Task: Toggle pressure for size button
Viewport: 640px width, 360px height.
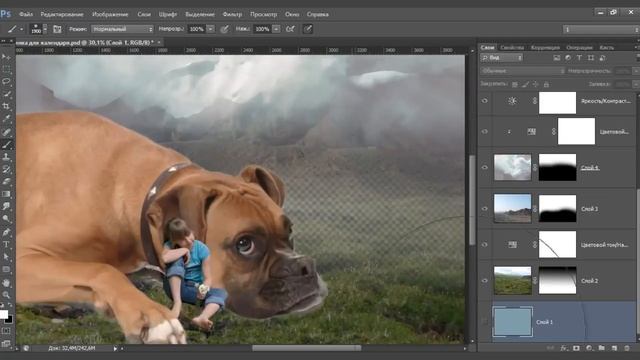Action: pyautogui.click(x=308, y=29)
